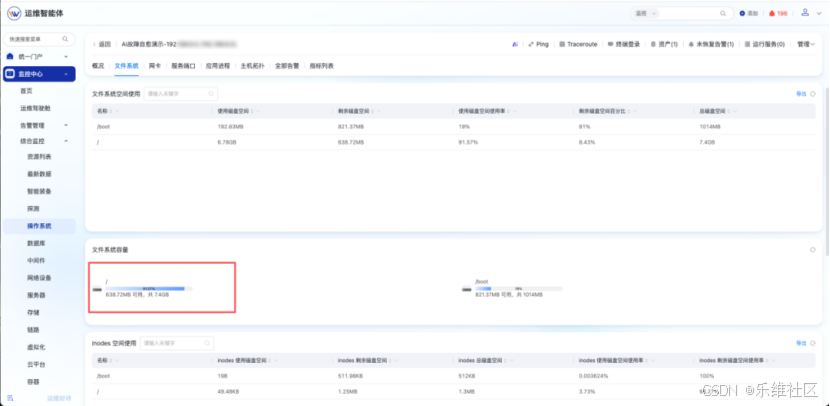Screen dimensions: 830x406
Task: Click the top bar search magnifier icon
Action: click(x=723, y=14)
